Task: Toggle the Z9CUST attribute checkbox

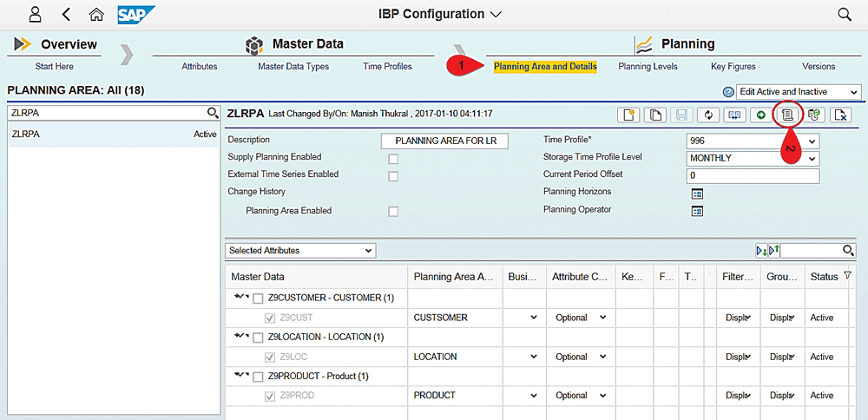Action: [x=270, y=318]
